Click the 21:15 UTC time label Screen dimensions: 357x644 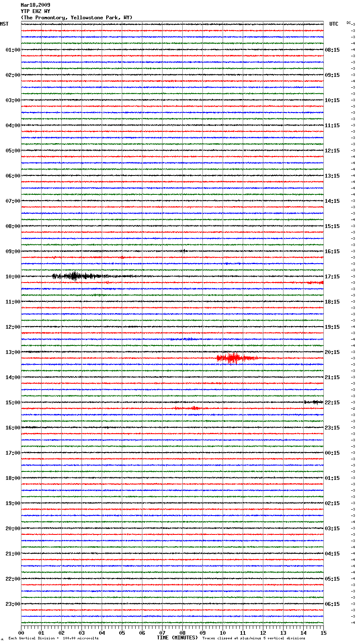[332, 377]
